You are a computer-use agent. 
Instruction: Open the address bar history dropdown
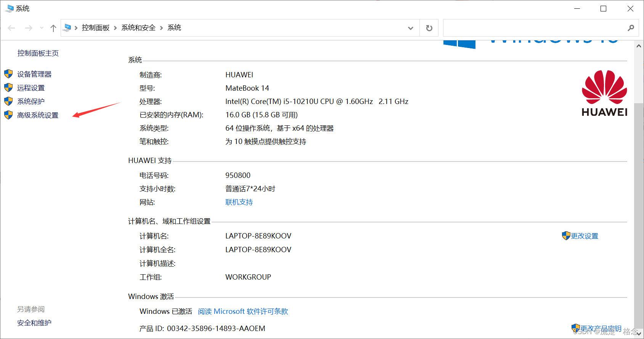[411, 28]
